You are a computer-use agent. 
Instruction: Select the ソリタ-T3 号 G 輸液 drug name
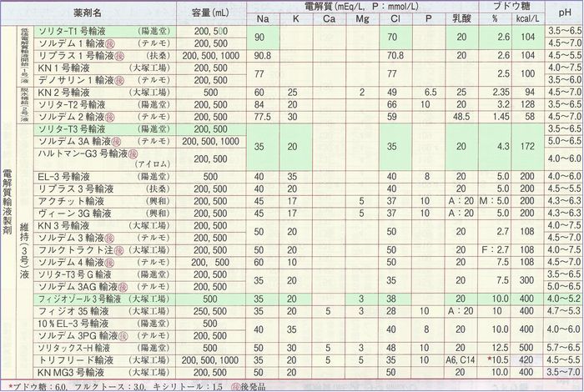74,274
